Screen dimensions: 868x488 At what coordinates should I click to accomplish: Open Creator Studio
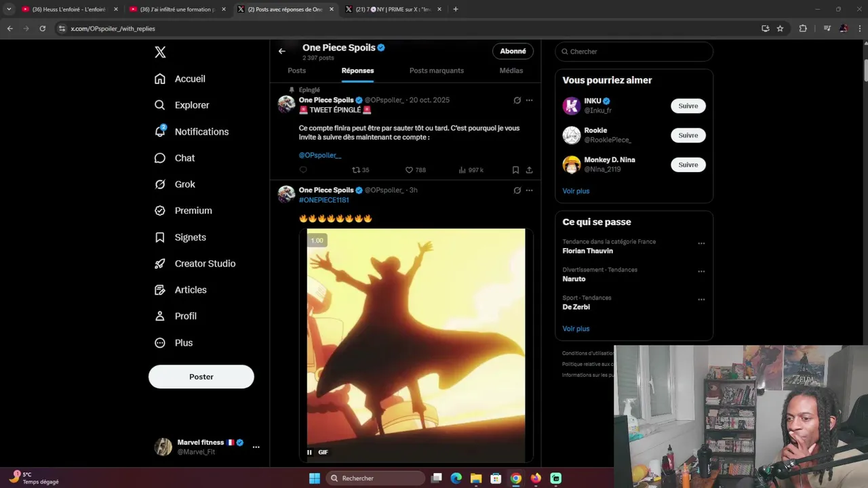(195, 264)
